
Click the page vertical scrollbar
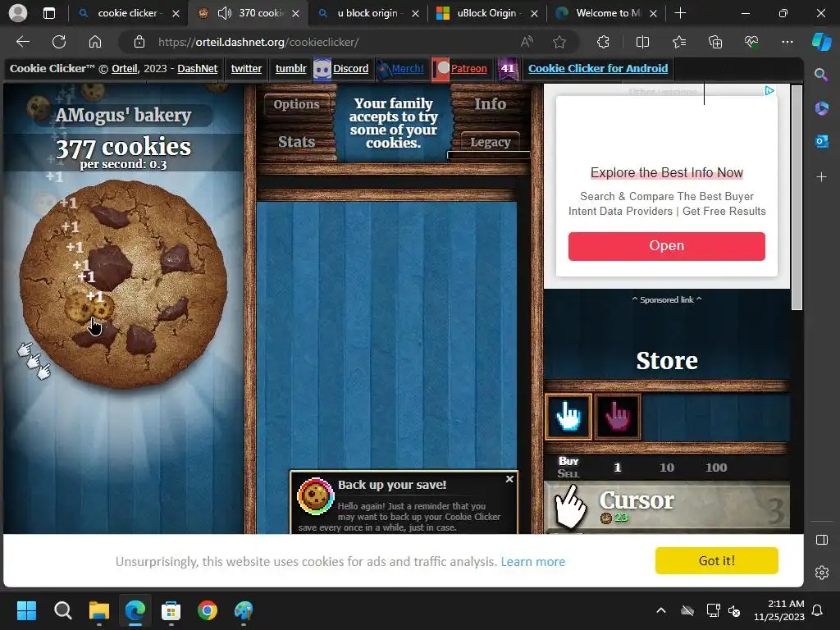pyautogui.click(x=797, y=197)
